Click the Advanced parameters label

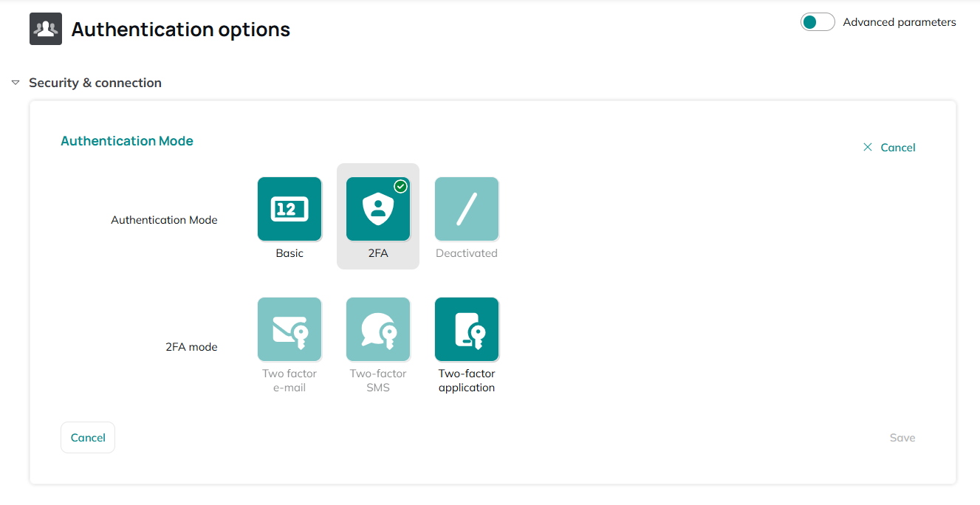click(900, 22)
